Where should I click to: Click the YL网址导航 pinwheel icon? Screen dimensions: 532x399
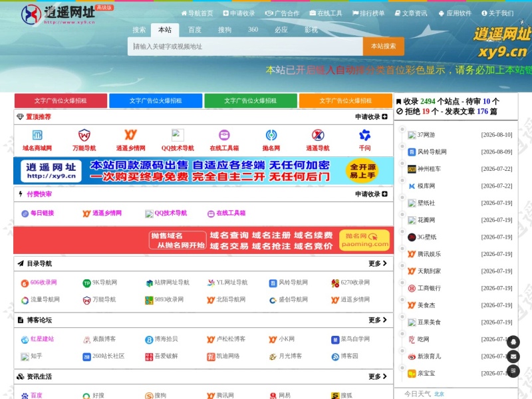click(x=211, y=283)
